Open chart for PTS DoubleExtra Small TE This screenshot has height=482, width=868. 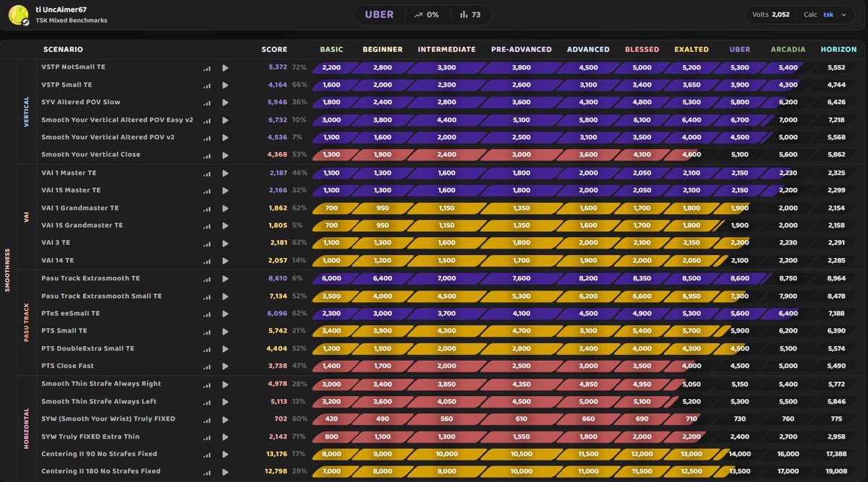(207, 348)
